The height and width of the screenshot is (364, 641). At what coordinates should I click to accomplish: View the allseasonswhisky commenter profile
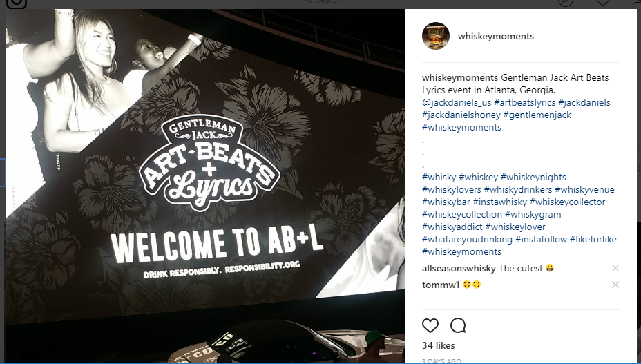[x=459, y=268]
